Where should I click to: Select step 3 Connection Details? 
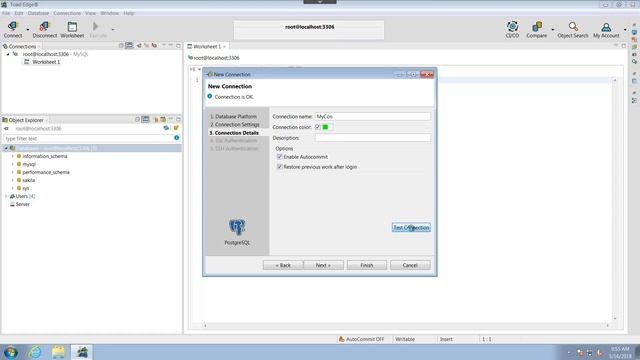[234, 133]
